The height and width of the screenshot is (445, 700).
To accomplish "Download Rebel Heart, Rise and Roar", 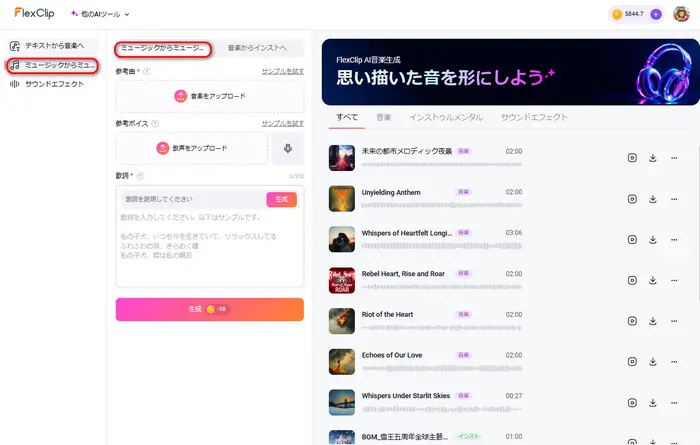I will click(653, 280).
